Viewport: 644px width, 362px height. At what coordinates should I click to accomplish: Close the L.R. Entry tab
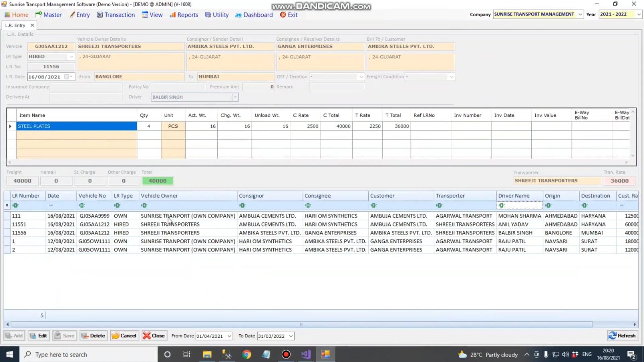[x=33, y=25]
